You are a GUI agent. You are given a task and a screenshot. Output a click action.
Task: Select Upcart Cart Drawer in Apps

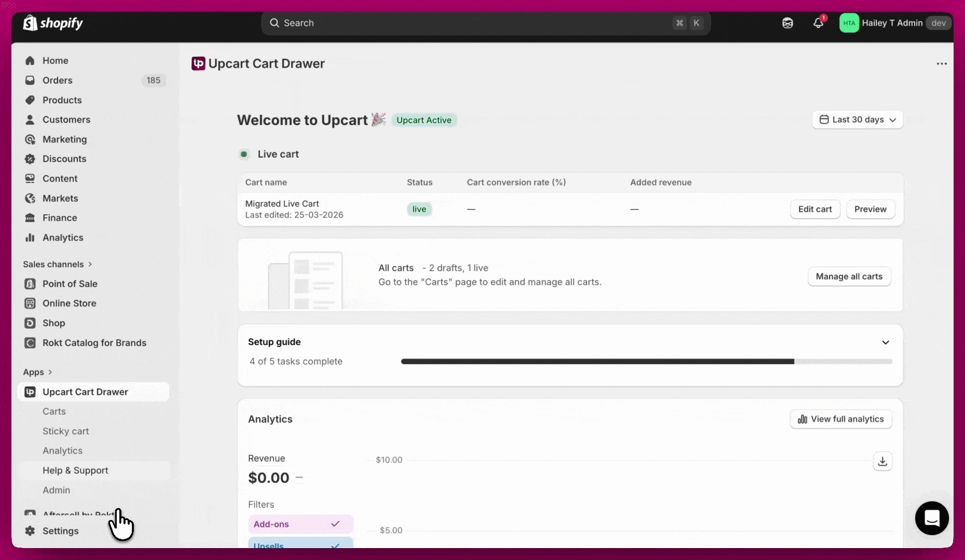[x=93, y=392]
